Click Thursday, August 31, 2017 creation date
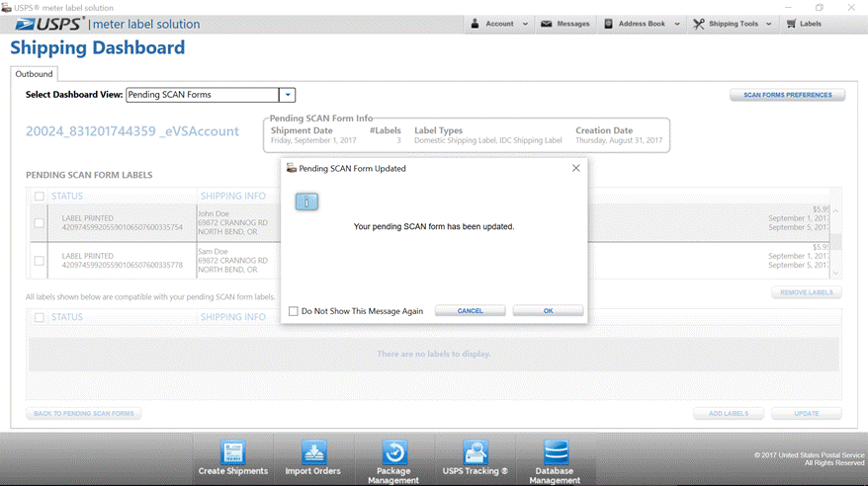The height and width of the screenshot is (486, 868). (619, 140)
